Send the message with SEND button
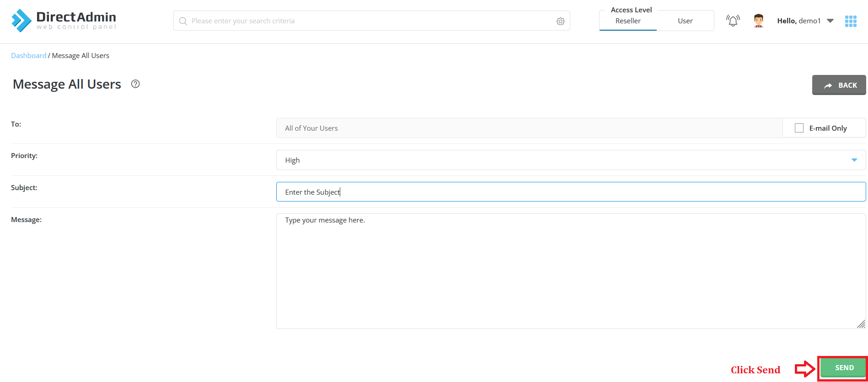 [843, 368]
